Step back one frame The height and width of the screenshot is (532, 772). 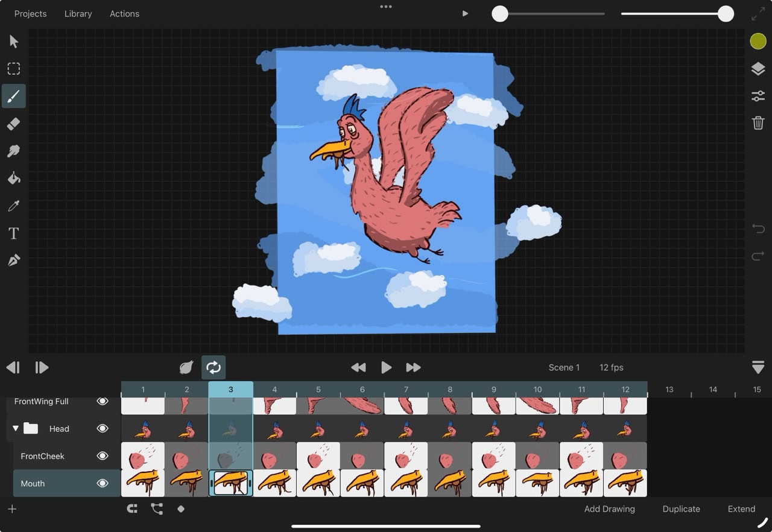pyautogui.click(x=13, y=367)
